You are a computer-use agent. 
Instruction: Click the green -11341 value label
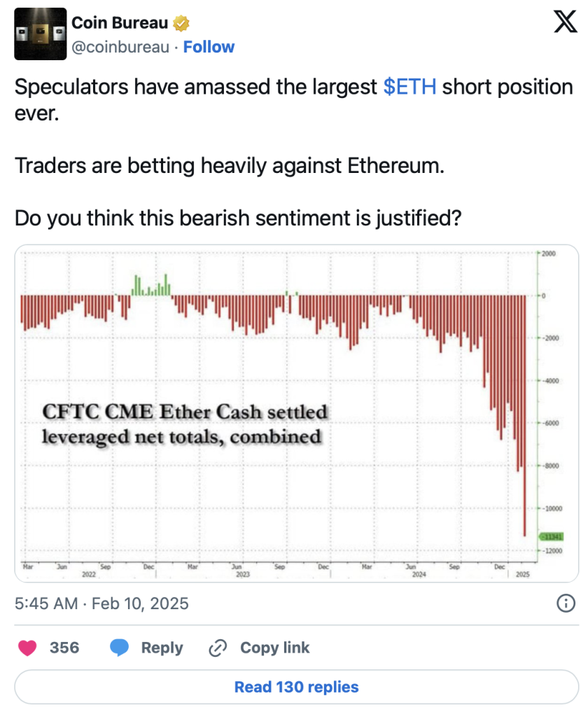click(552, 537)
